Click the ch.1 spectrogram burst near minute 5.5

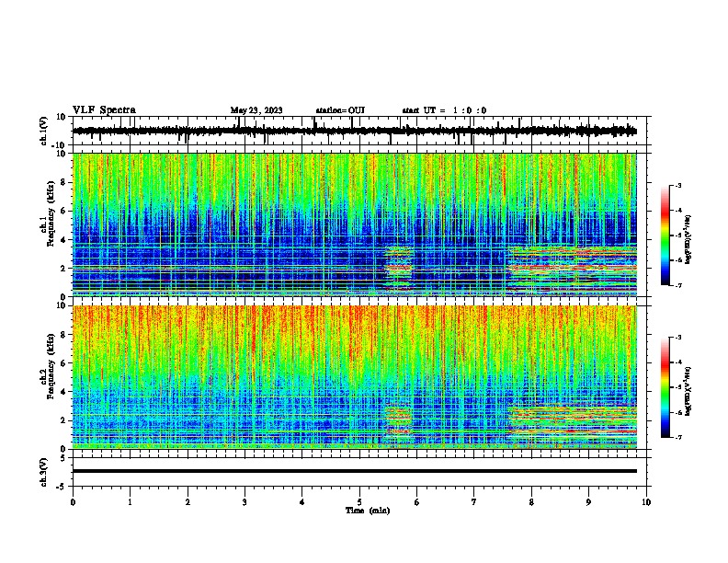pos(398,269)
